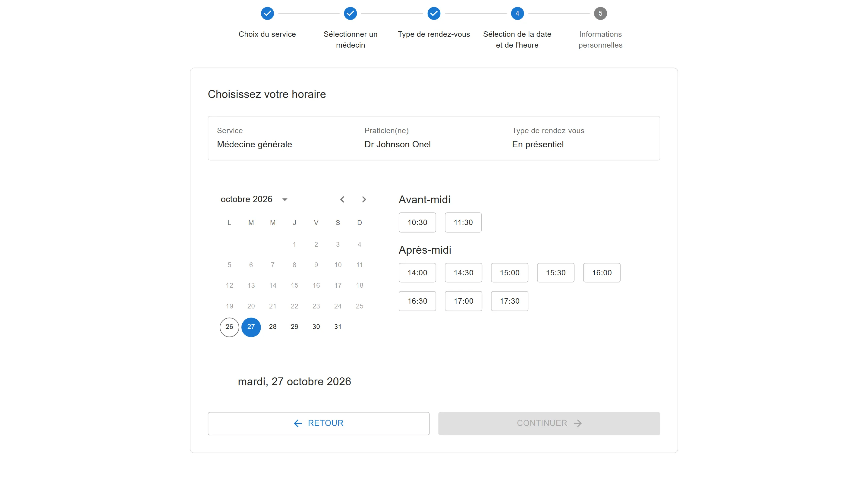Screen dimensions: 868x488
Task: Click the RETOUR button
Action: pos(319,423)
